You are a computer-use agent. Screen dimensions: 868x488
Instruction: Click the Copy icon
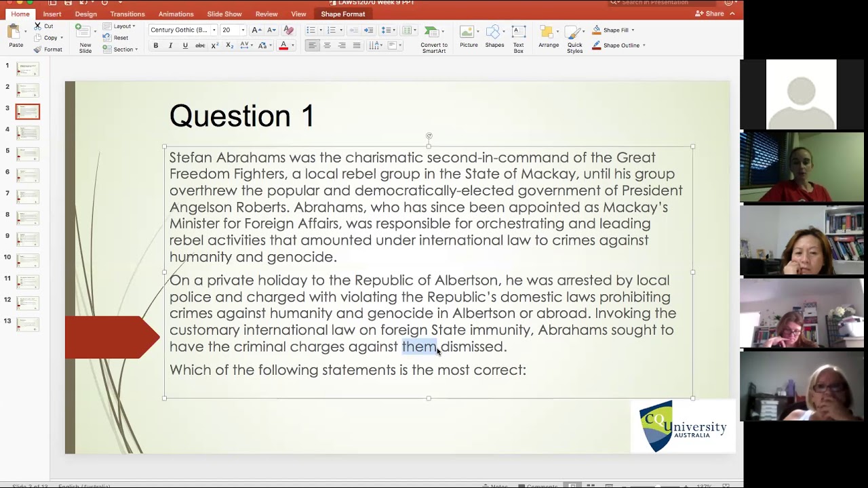point(38,38)
